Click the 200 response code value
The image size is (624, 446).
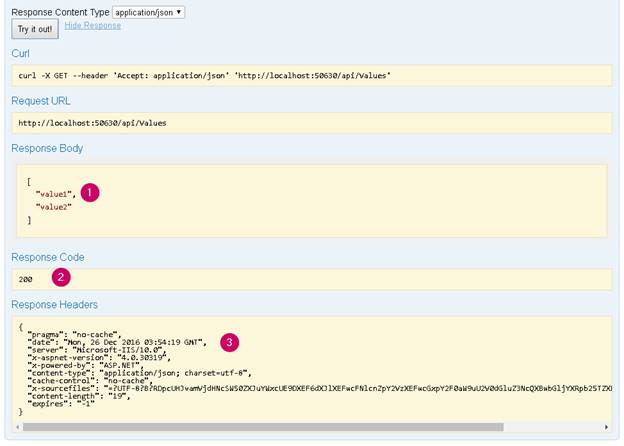[25, 279]
